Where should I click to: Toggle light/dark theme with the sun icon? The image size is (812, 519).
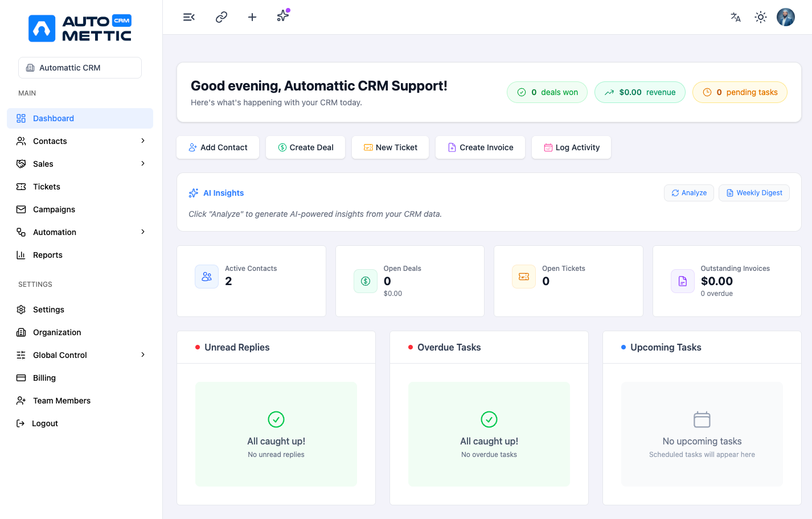tap(760, 17)
